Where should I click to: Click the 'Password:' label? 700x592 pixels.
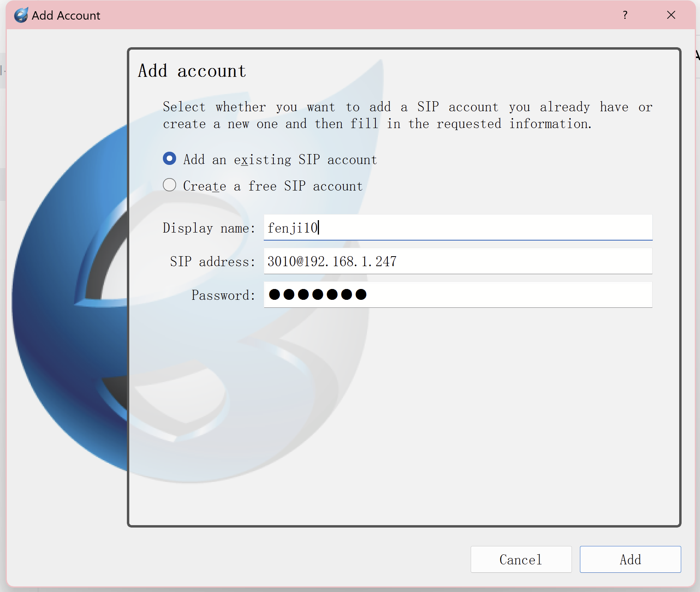(223, 295)
